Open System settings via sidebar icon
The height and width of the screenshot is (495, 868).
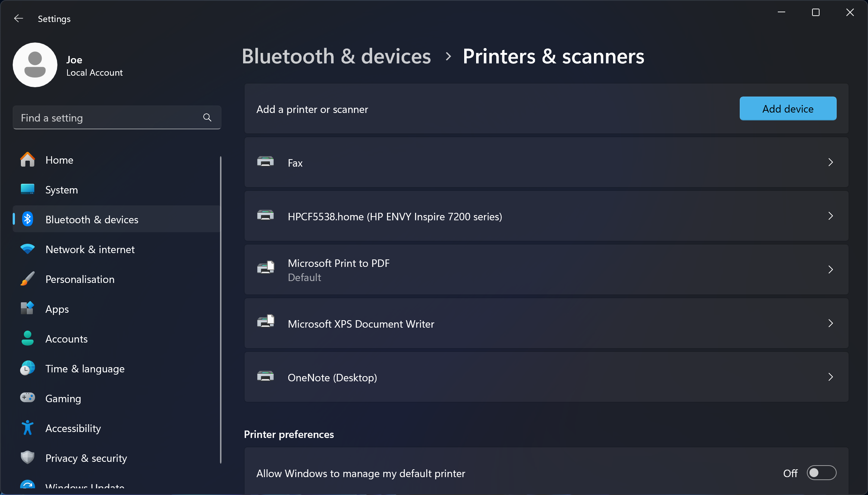(x=27, y=189)
